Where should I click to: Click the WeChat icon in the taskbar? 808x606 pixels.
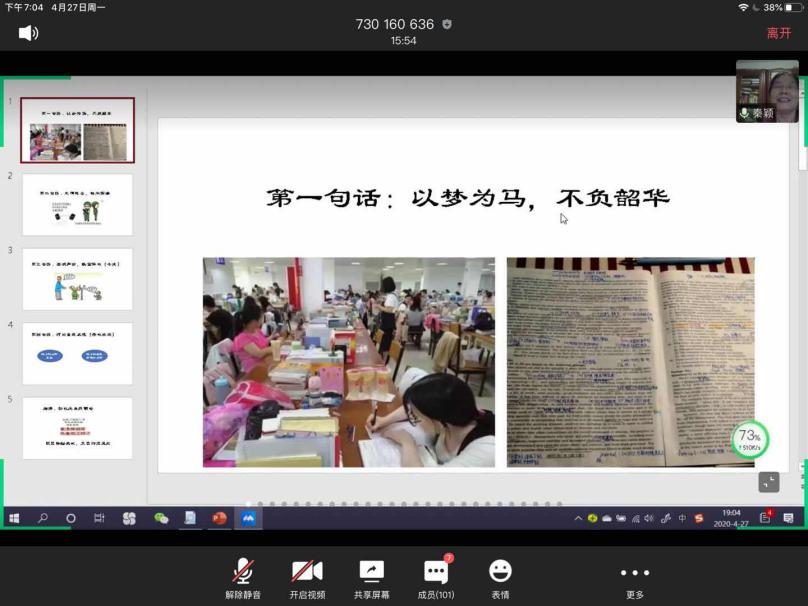point(161,518)
